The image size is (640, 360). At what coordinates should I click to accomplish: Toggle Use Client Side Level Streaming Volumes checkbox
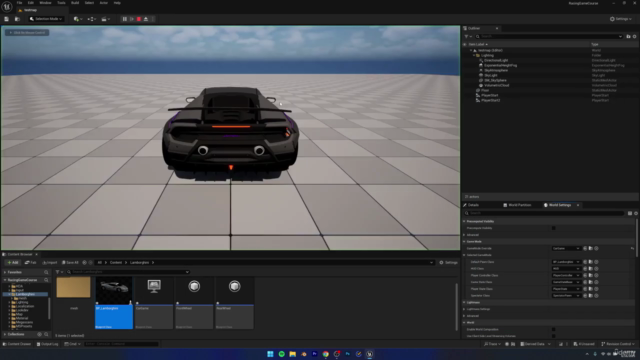[553, 336]
